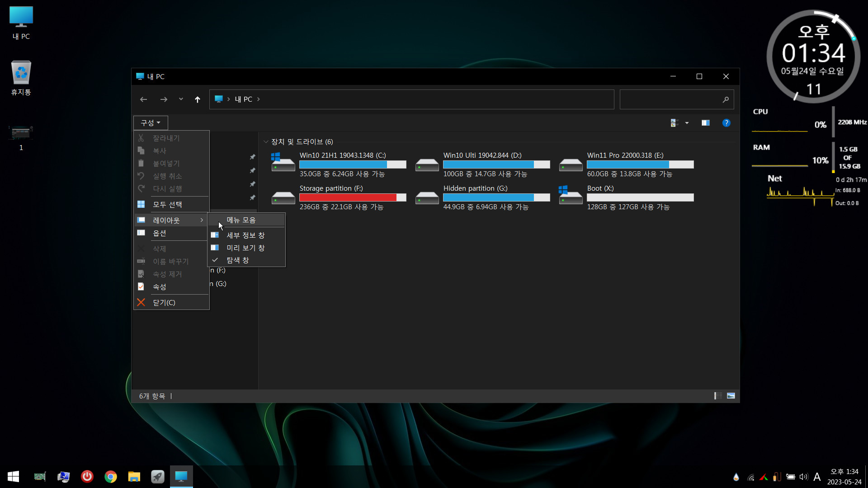Screen dimensions: 868x488
Task: Go back with the left arrow button
Action: pos(143,99)
